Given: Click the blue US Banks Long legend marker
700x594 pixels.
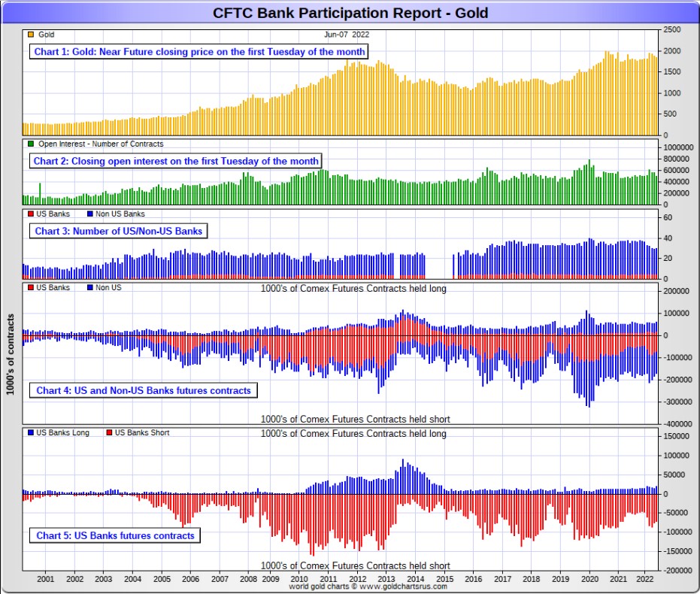Looking at the screenshot, I should [x=30, y=433].
